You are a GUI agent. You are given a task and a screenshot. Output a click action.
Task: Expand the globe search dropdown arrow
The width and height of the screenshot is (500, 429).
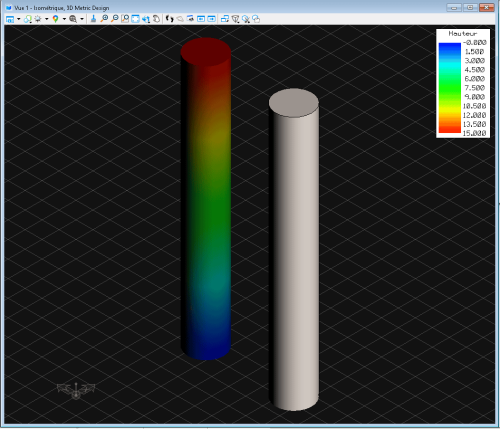click(82, 19)
